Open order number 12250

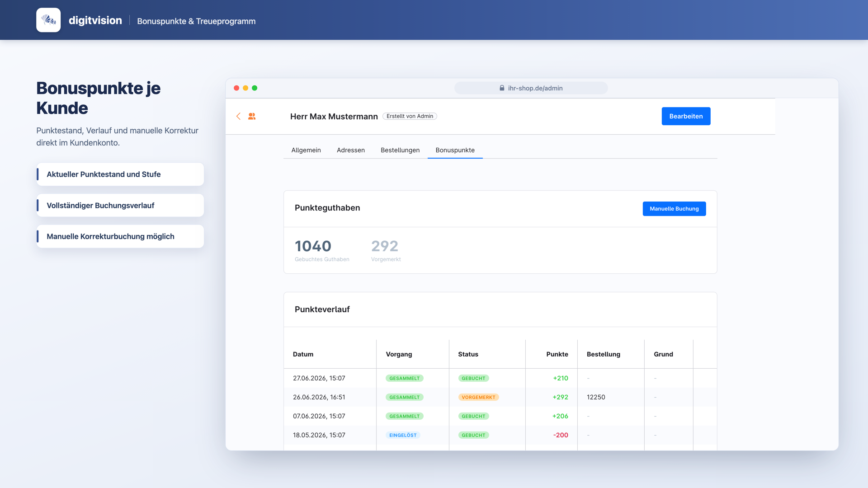pos(596,397)
